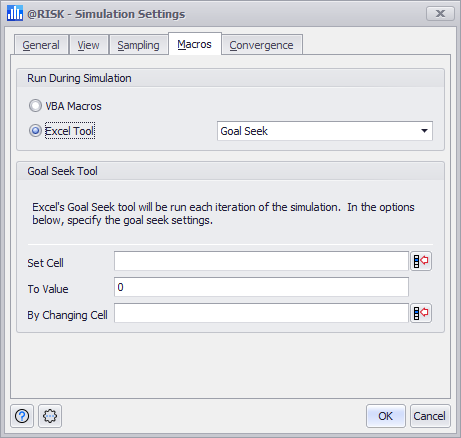
Task: Click the To Value field
Action: pos(261,287)
